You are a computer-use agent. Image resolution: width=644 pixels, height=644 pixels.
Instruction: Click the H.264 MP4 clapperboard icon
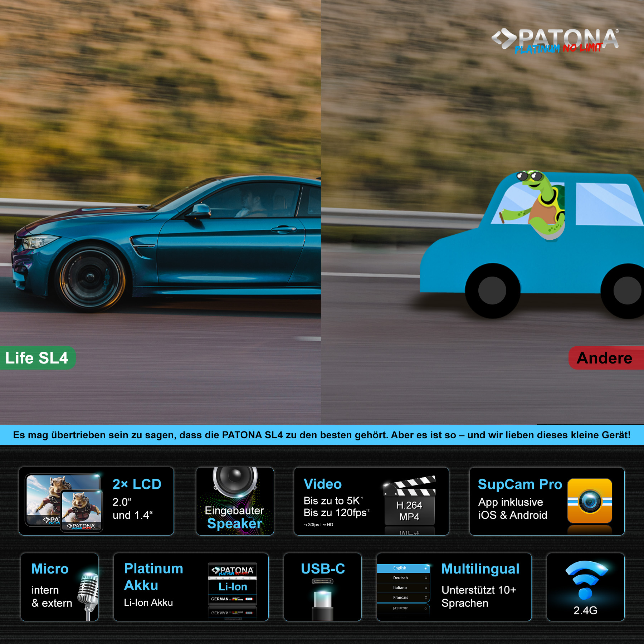410,501
